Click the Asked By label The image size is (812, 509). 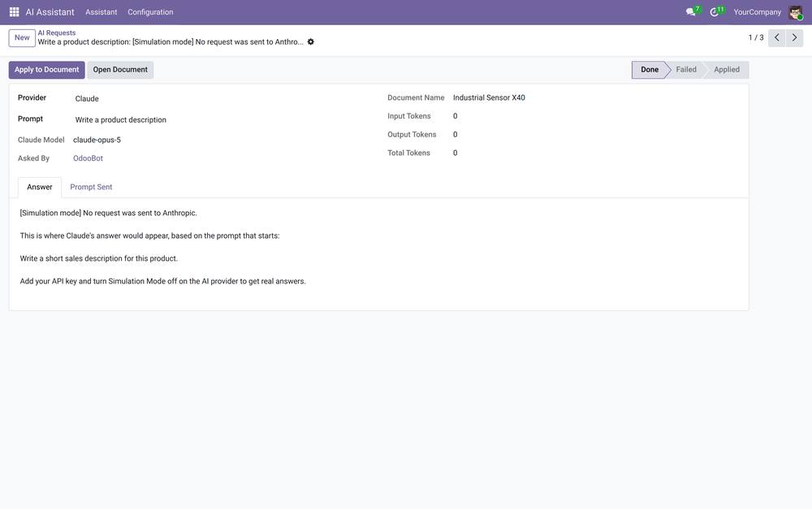(33, 158)
